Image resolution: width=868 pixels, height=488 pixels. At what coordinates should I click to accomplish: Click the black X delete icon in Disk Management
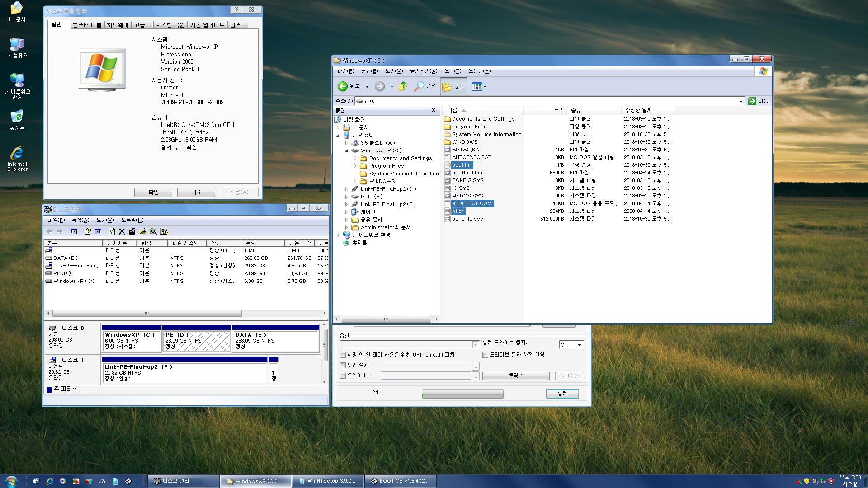click(122, 231)
